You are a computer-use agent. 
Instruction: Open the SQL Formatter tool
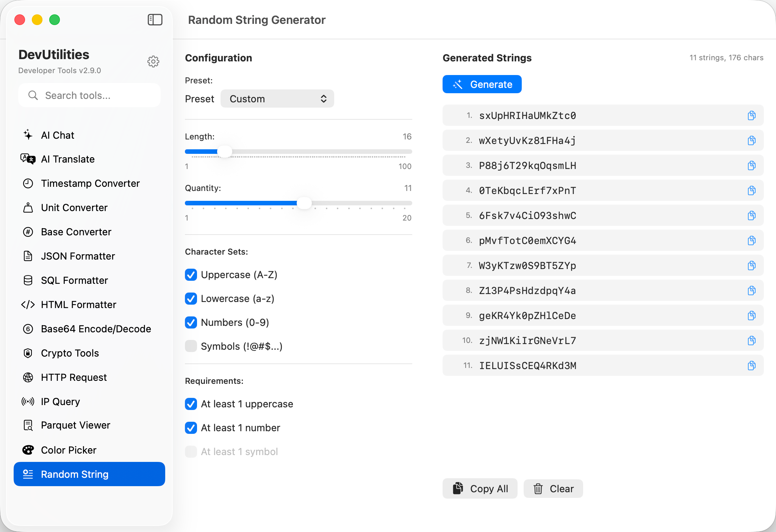tap(74, 280)
